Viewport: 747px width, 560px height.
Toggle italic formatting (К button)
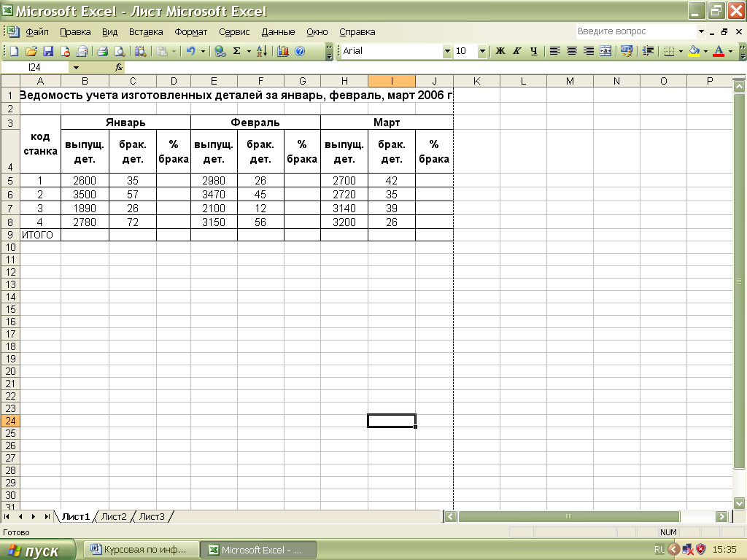517,51
